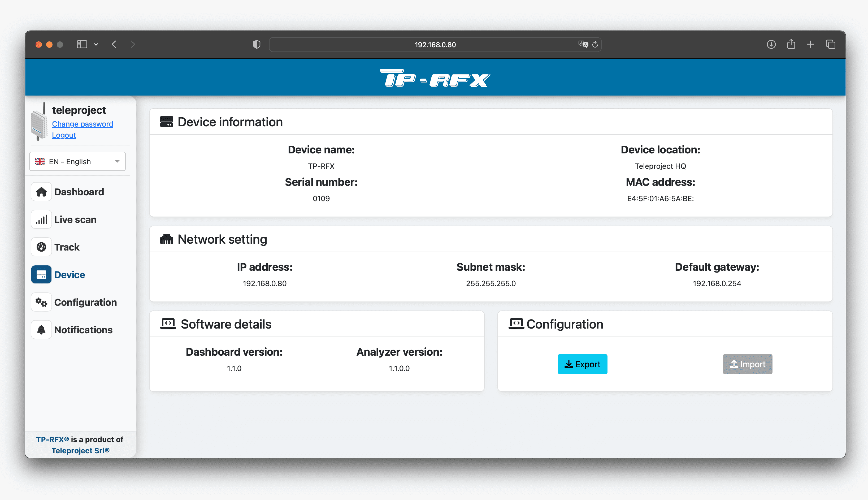Image resolution: width=868 pixels, height=500 pixels.
Task: Expand the sidebar options chevron in toolbar
Action: [x=96, y=44]
